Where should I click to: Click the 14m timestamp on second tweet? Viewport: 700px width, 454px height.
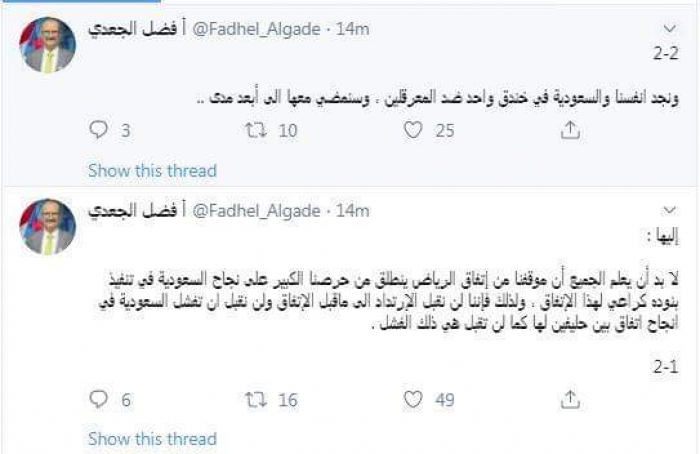(355, 210)
